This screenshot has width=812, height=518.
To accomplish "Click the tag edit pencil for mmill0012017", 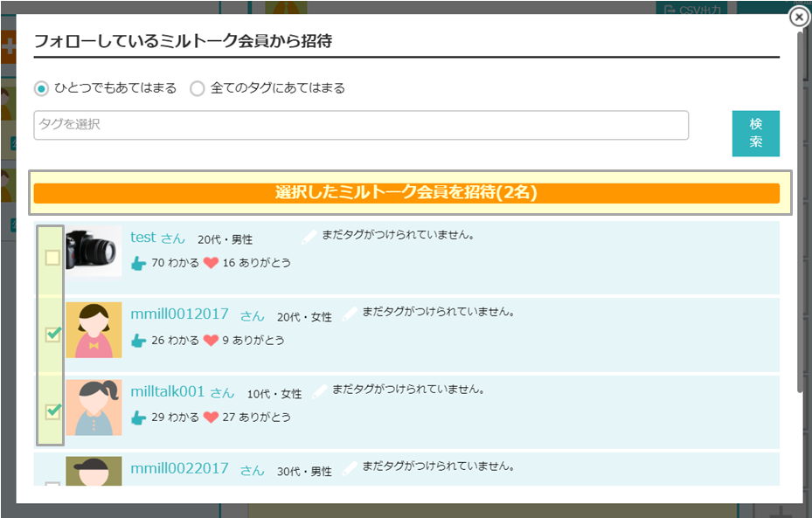I will point(350,314).
